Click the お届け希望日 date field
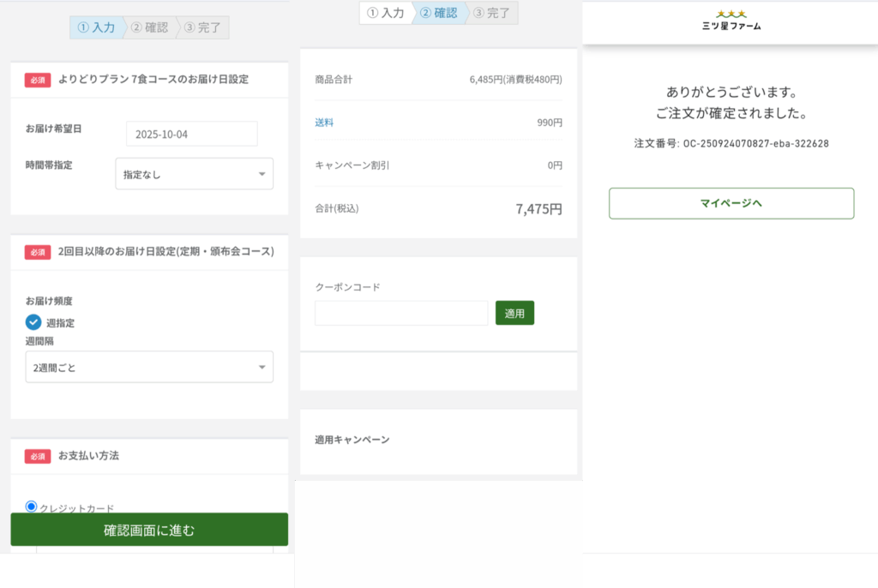The image size is (878, 588). [x=191, y=134]
